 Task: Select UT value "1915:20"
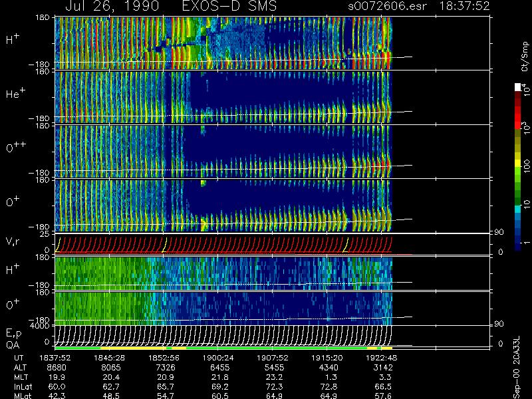tap(327, 358)
